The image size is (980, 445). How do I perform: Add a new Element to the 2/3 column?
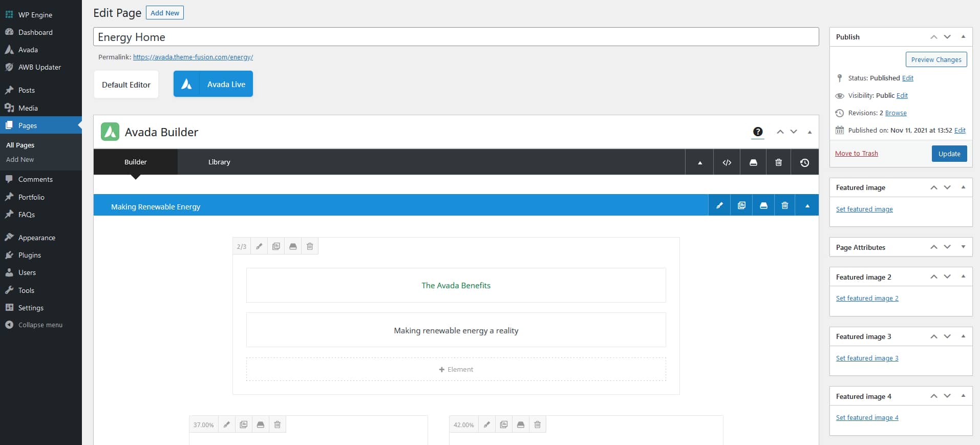tap(456, 369)
